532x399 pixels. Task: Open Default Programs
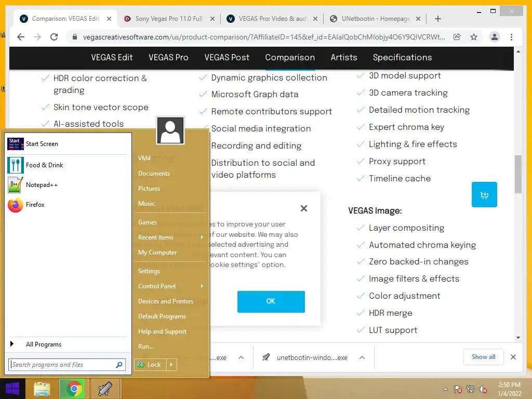[162, 316]
